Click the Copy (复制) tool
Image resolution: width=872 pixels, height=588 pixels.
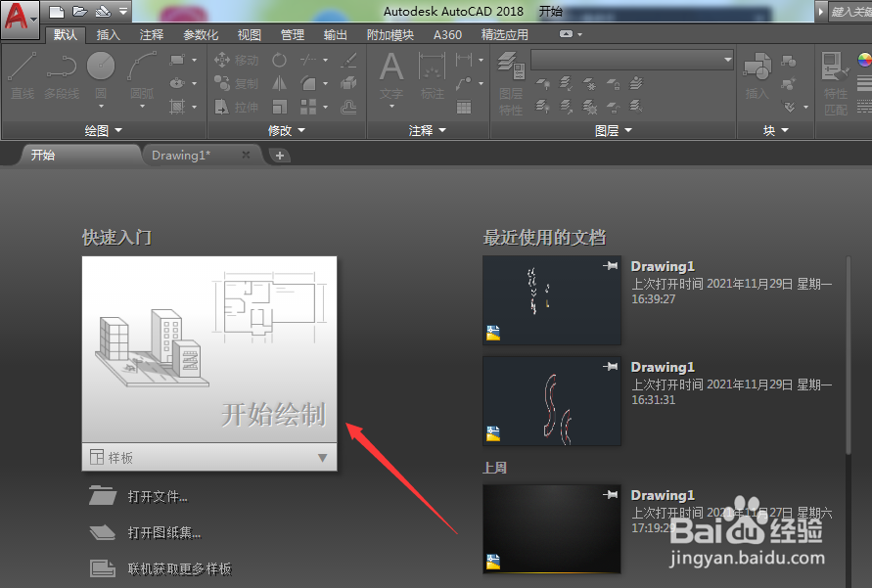pyautogui.click(x=237, y=83)
